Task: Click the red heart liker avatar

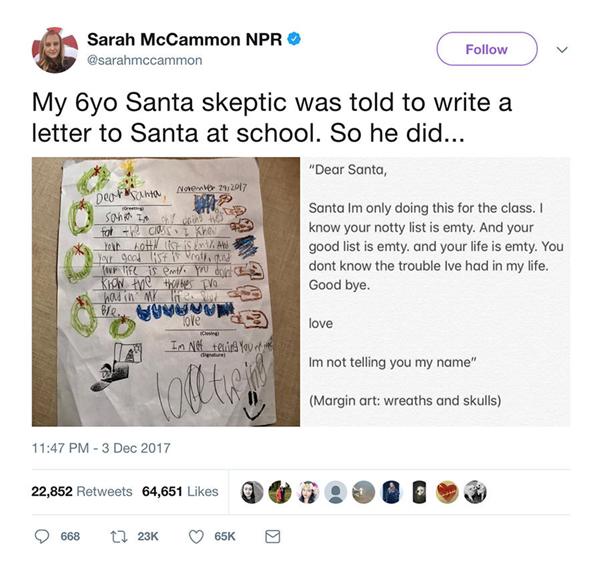Action: (447, 492)
